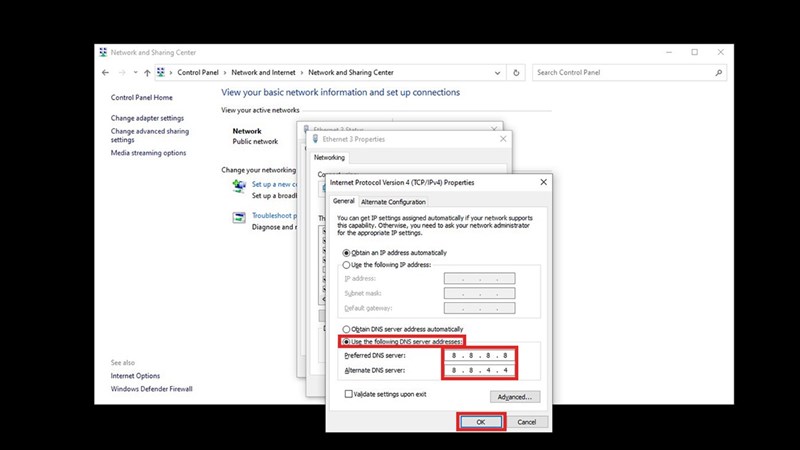Open Control Panel Home link
The width and height of the screenshot is (800, 450).
pos(141,97)
